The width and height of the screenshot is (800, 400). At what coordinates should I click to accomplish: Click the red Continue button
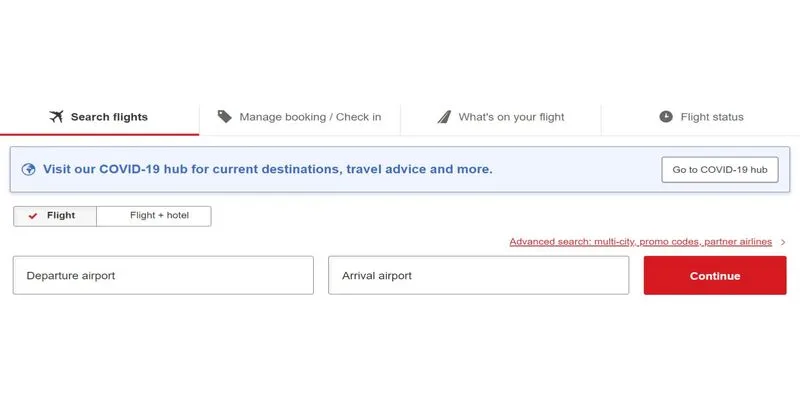715,276
